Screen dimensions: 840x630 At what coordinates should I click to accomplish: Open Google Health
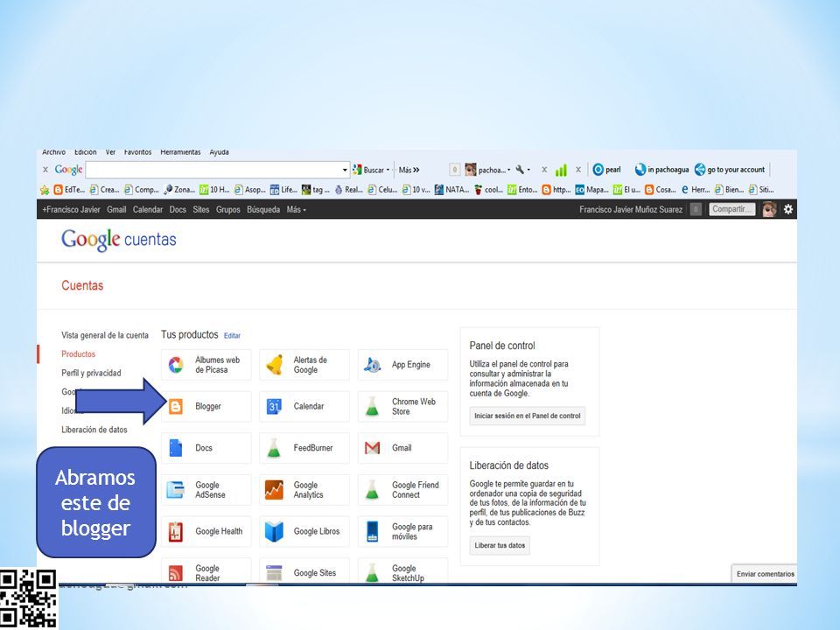point(206,531)
